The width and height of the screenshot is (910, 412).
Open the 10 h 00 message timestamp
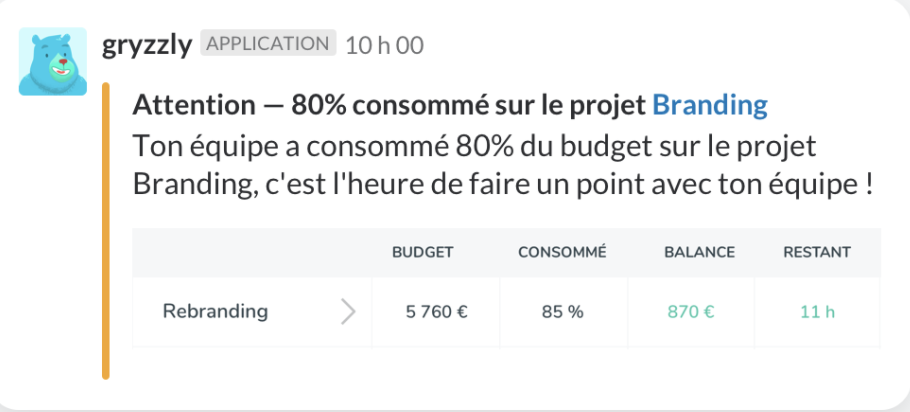click(x=384, y=45)
